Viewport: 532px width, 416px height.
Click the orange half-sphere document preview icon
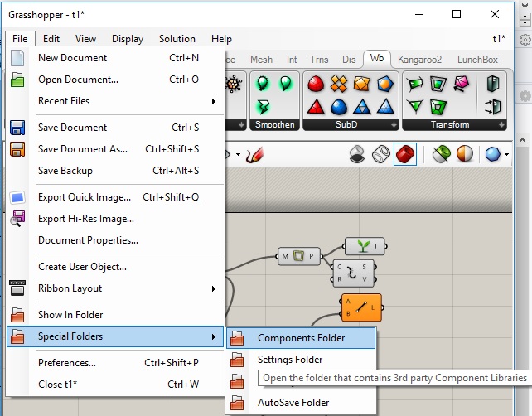click(x=465, y=154)
